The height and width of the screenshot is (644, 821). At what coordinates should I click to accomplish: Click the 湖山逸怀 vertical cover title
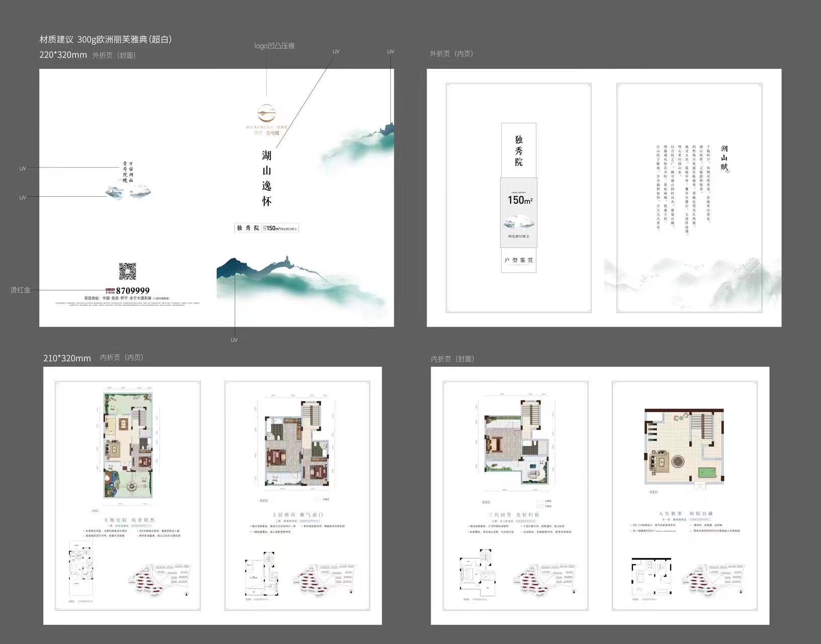pyautogui.click(x=267, y=178)
